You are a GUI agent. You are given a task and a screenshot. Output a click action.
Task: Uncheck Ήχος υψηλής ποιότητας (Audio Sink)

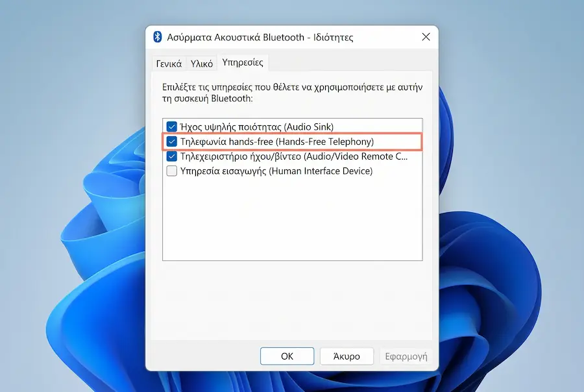point(172,127)
